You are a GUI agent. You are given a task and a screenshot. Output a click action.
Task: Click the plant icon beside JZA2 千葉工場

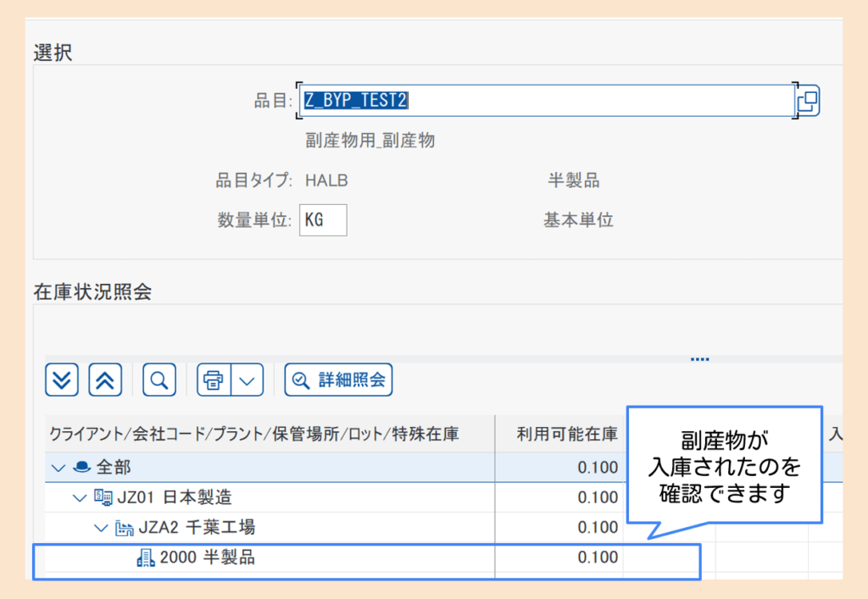[125, 527]
